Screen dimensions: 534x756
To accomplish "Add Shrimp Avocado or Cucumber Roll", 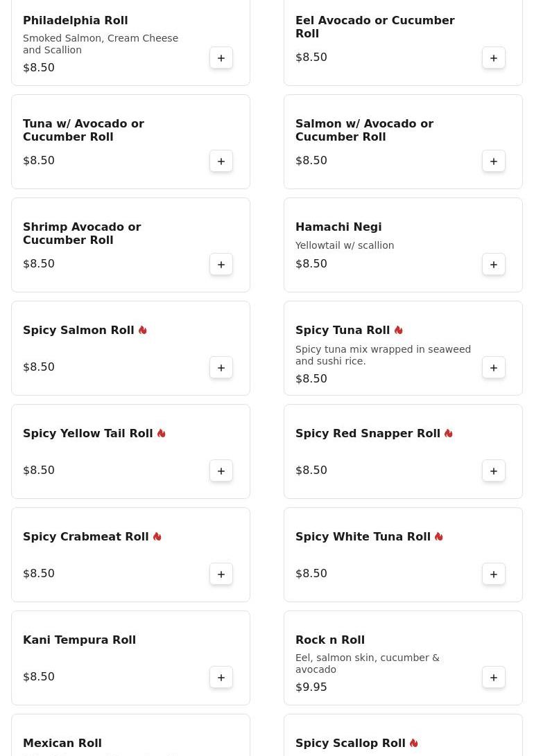I will tap(221, 265).
